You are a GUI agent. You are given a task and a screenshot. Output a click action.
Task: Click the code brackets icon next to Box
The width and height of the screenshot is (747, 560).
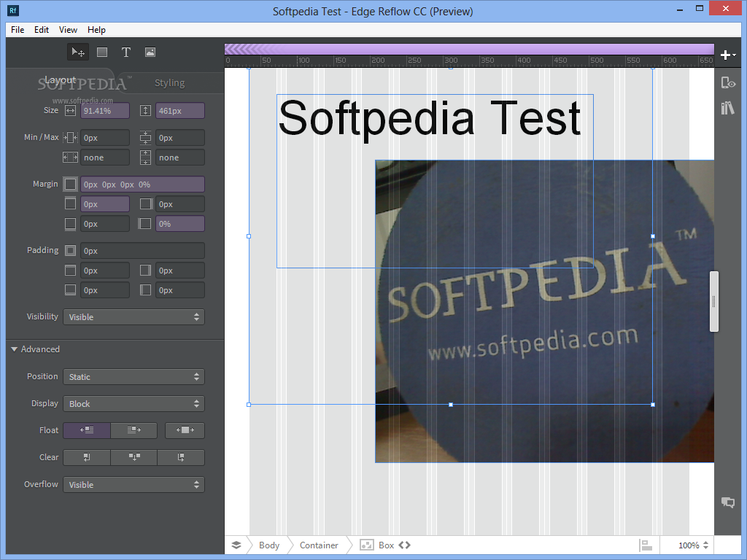point(404,545)
